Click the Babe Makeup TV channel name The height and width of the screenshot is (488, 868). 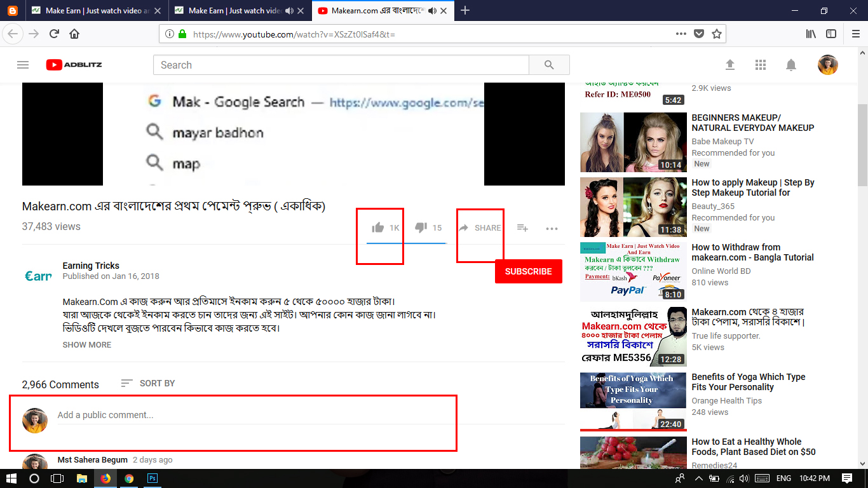click(722, 142)
